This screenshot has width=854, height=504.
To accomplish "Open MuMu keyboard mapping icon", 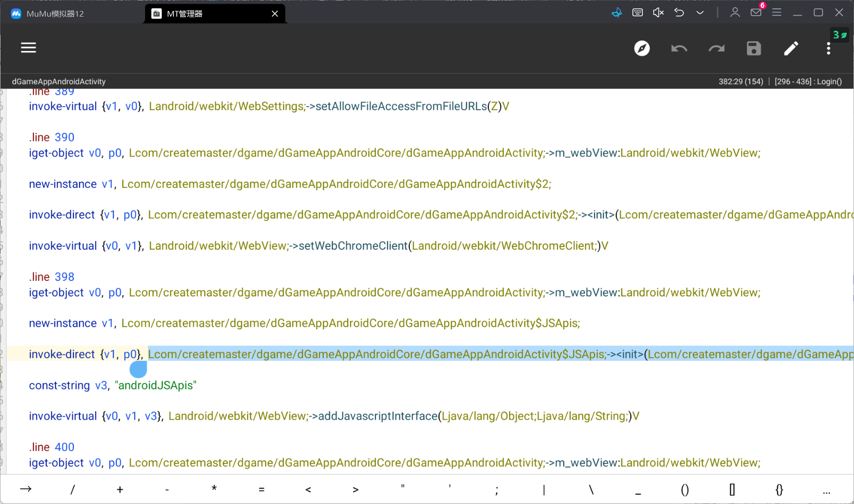I will click(x=638, y=12).
